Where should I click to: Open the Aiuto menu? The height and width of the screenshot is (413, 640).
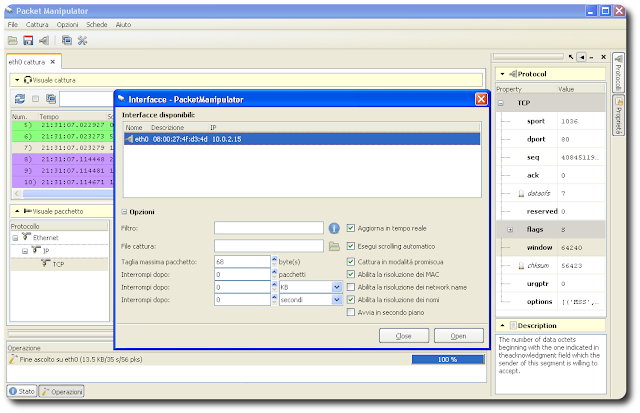tap(123, 24)
